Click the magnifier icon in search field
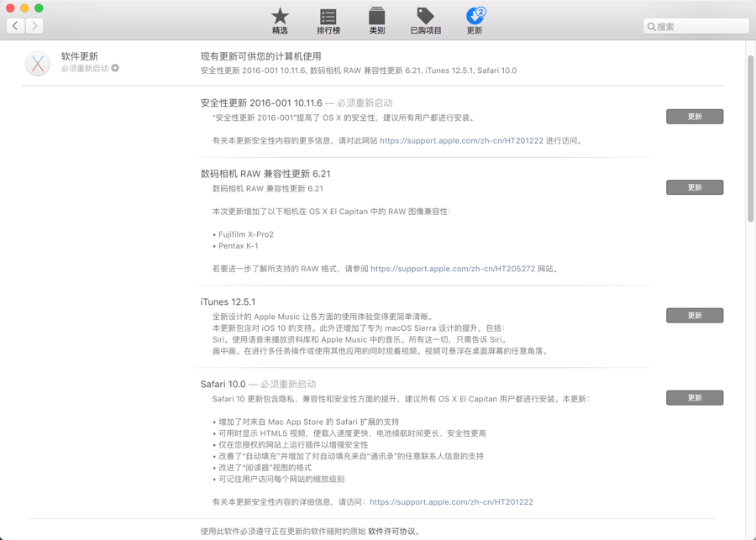Viewport: 756px width, 540px height. click(x=651, y=27)
